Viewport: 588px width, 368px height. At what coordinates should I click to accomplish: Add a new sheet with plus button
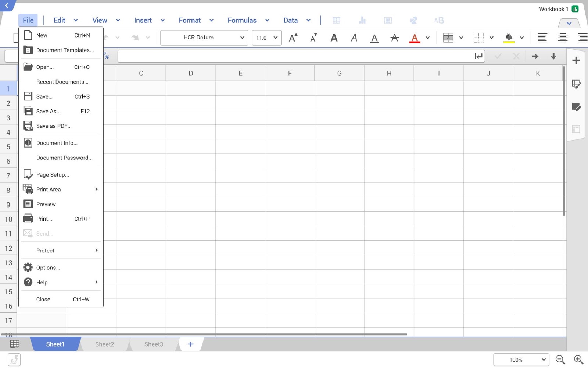click(x=190, y=344)
